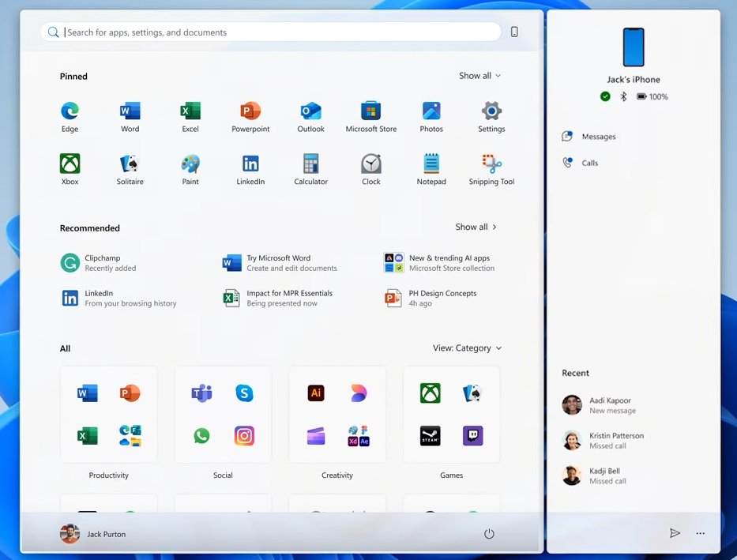Open Impact for MPR Essentials workbook

pos(278,298)
